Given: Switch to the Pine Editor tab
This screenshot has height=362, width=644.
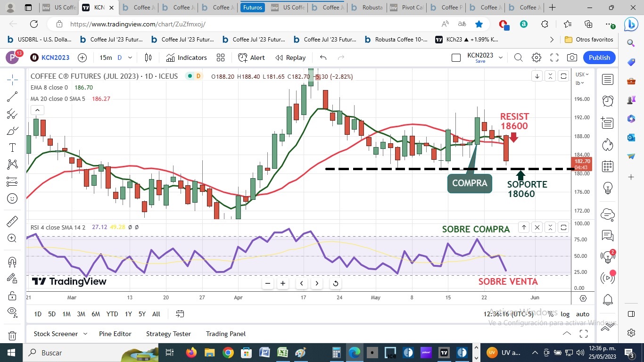Looking at the screenshot, I should pos(115,334).
